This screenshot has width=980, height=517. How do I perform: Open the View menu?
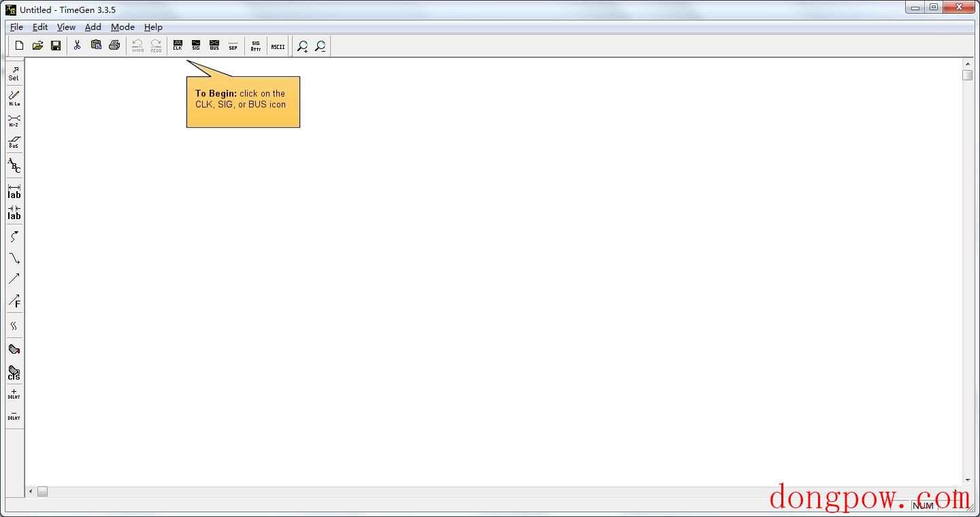tap(66, 27)
